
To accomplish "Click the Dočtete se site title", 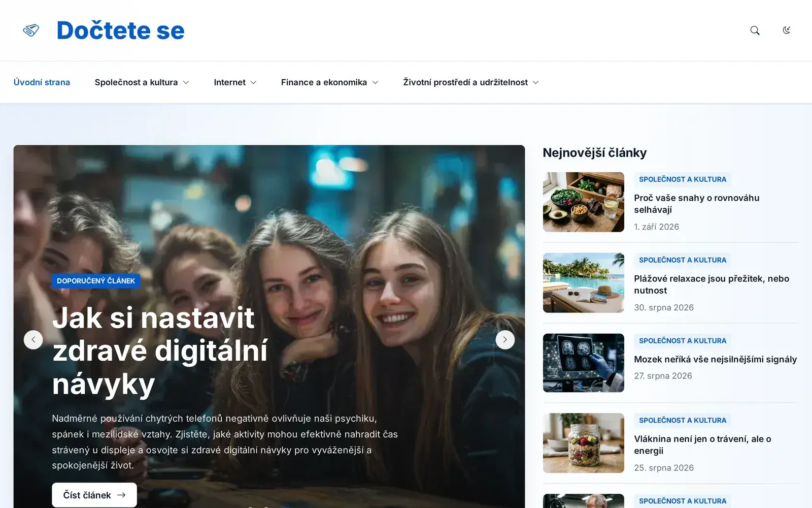I will (x=121, y=30).
